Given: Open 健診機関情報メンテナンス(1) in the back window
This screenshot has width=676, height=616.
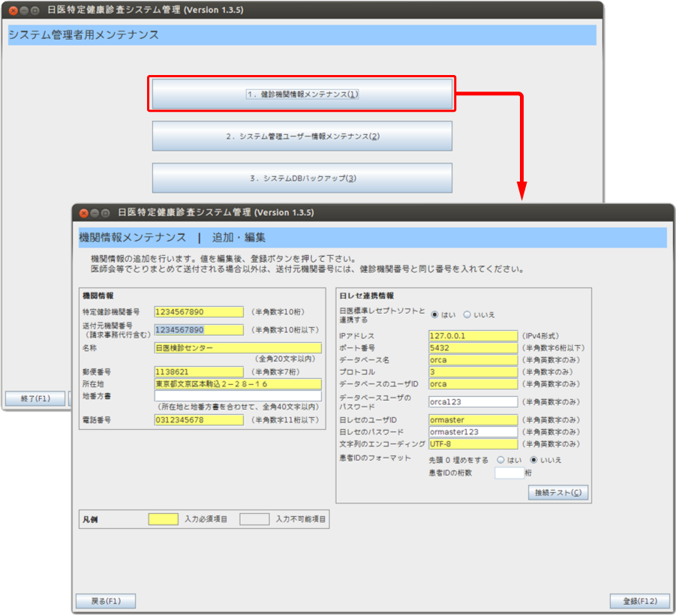Looking at the screenshot, I should 302,94.
